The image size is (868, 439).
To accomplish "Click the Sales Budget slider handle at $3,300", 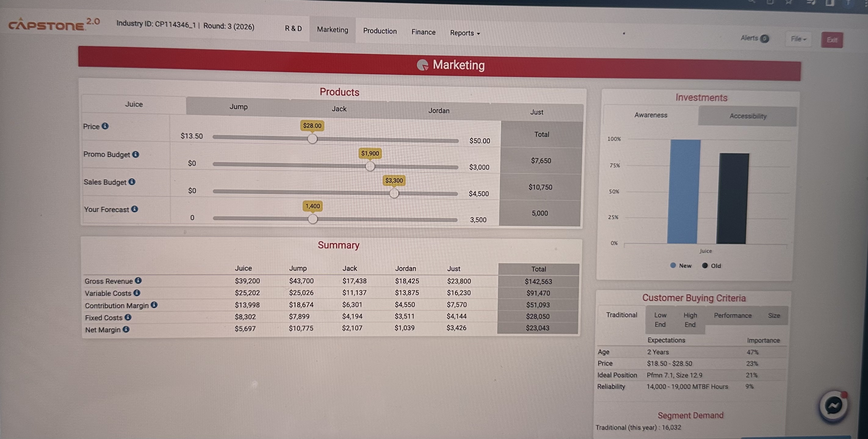I will (x=394, y=193).
